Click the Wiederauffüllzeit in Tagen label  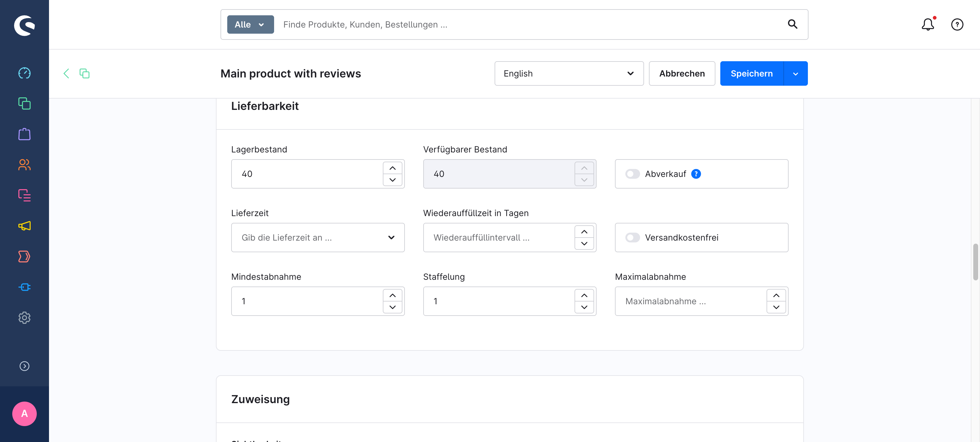point(476,213)
